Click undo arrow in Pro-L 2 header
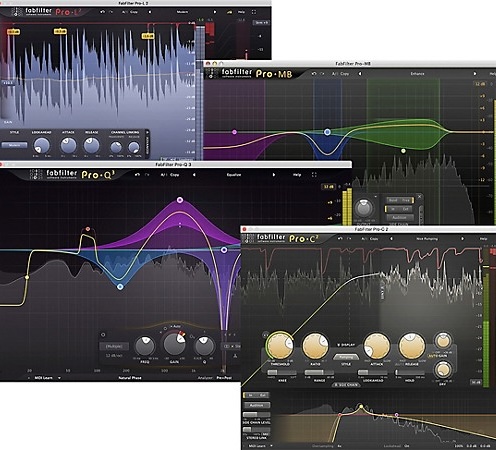496x450 pixels. pyautogui.click(x=102, y=12)
